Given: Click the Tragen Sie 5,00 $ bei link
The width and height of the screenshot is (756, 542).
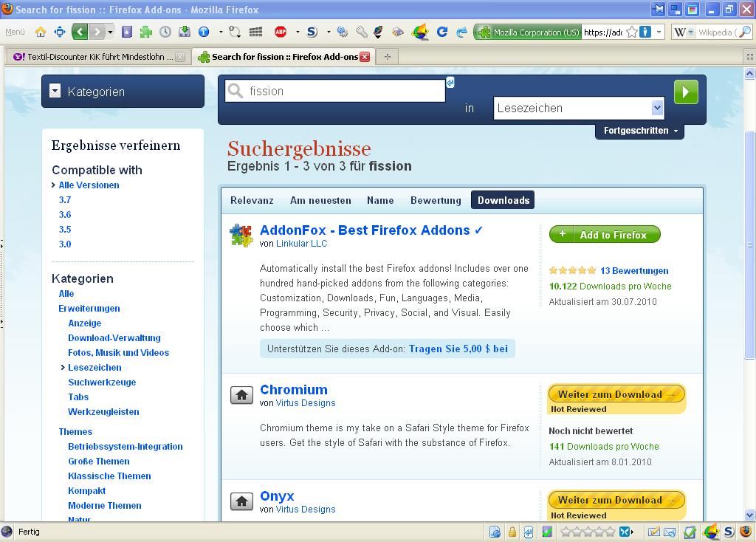Looking at the screenshot, I should [x=458, y=349].
